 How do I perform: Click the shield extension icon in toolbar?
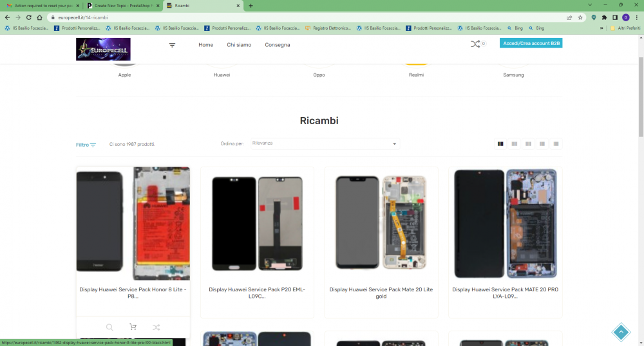pos(594,17)
